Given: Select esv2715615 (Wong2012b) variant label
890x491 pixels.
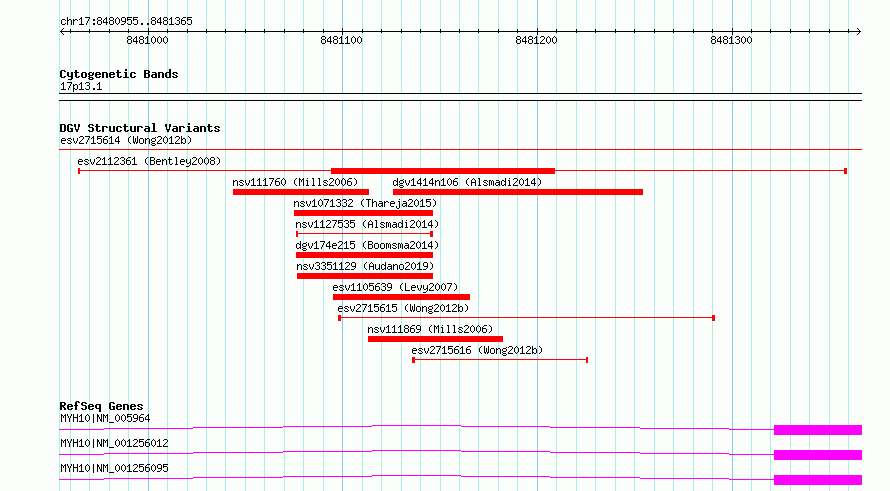Looking at the screenshot, I should coord(403,308).
